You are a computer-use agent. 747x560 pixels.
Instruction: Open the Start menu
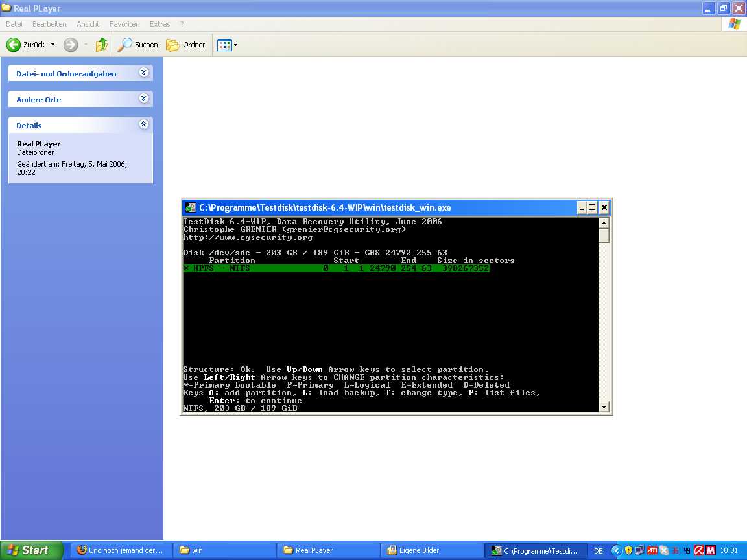tap(31, 550)
